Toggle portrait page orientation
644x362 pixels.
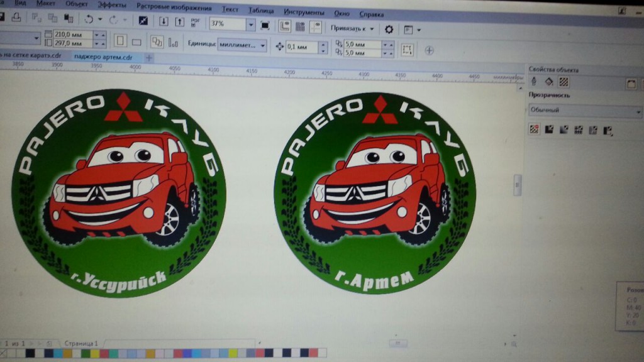click(x=119, y=41)
